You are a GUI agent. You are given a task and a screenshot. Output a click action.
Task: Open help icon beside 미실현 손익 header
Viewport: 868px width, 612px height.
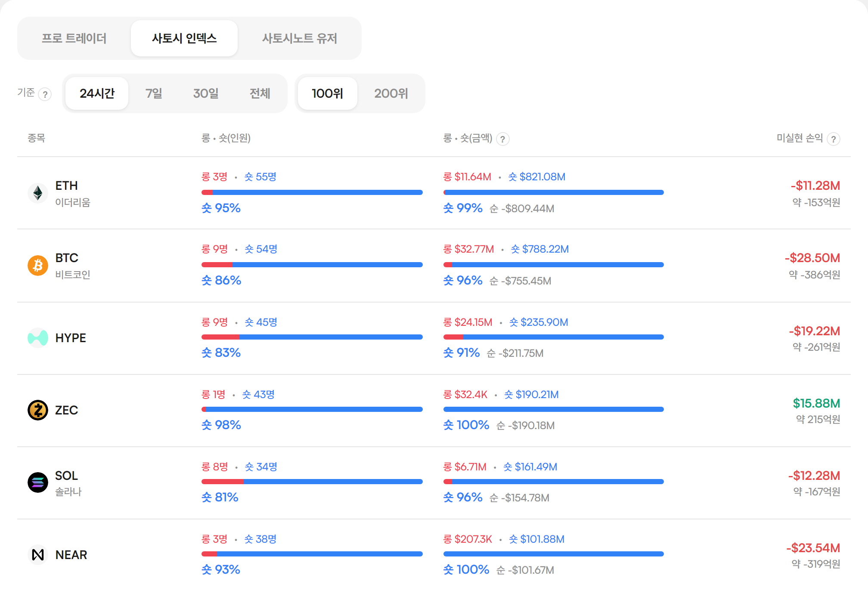point(834,139)
